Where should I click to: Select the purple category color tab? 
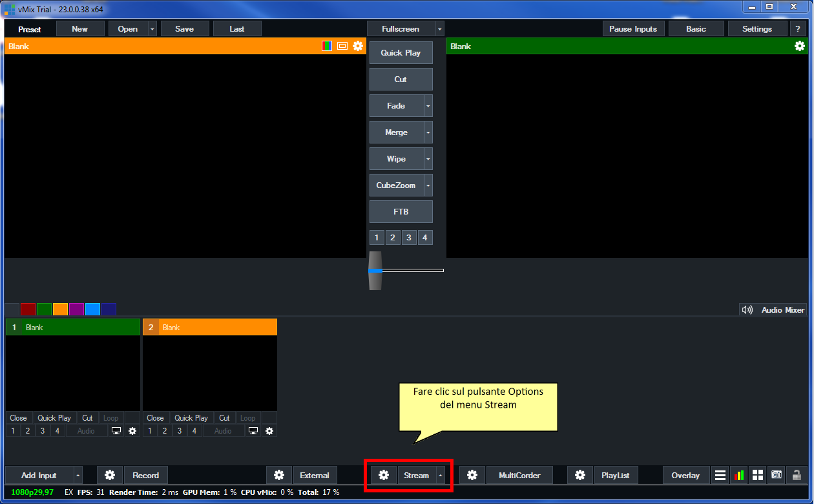coord(76,310)
